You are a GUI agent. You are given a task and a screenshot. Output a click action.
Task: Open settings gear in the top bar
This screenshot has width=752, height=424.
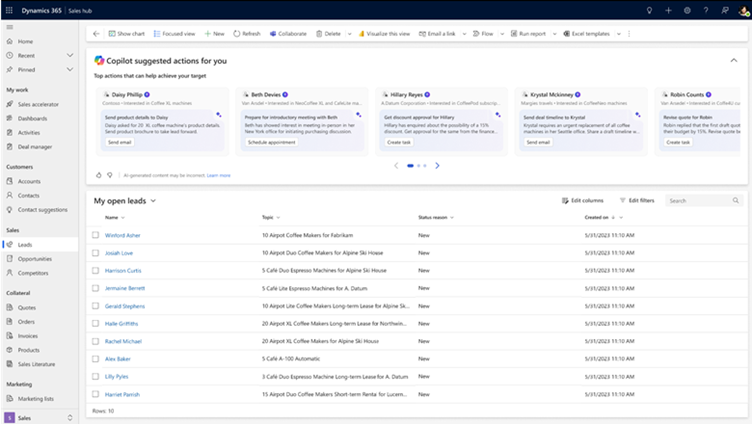(x=687, y=10)
